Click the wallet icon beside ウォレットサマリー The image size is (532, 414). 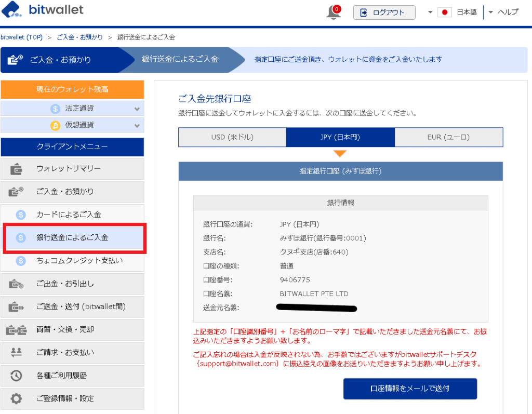[x=16, y=169]
